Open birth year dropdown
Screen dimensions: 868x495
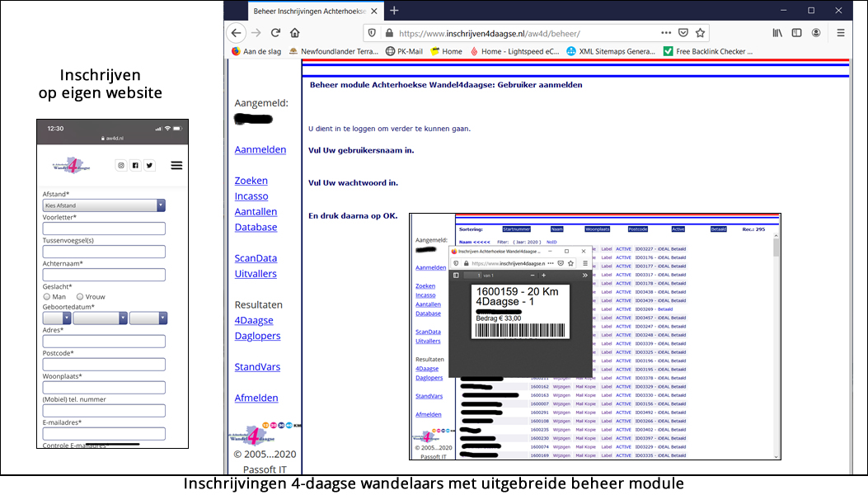pyautogui.click(x=148, y=318)
